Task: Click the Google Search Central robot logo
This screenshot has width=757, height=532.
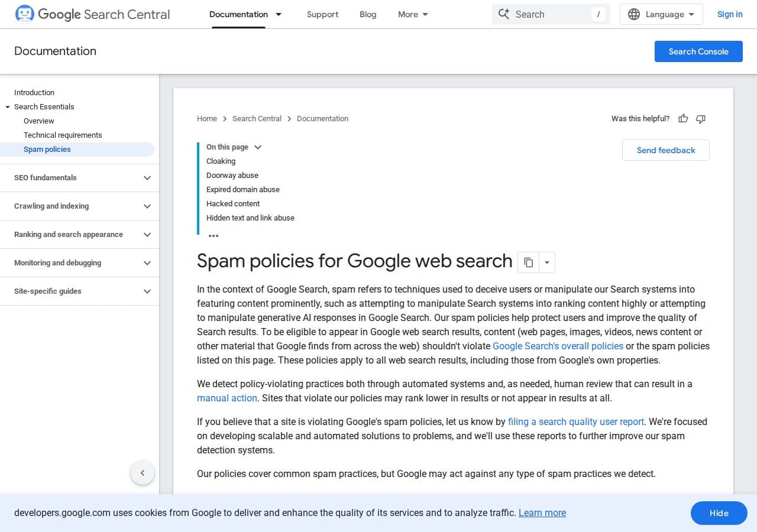Action: tap(24, 14)
